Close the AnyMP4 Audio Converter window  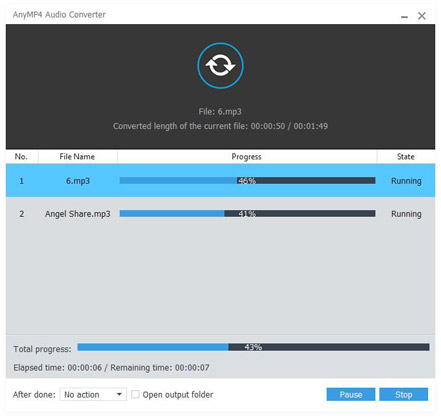(x=422, y=16)
